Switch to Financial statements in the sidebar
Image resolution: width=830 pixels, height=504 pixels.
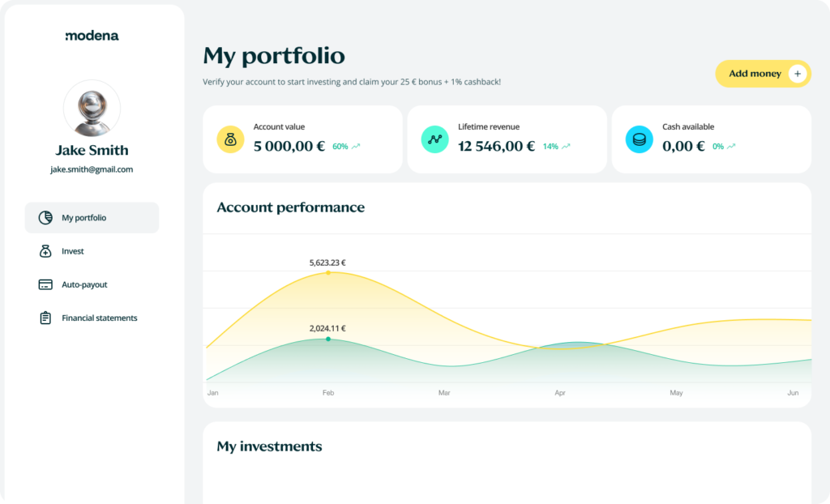(x=99, y=318)
